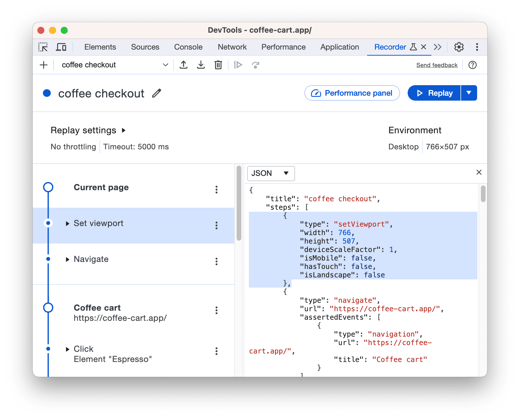Viewport: 520px width, 420px height.
Task: Click the Send feedback link
Action: pyautogui.click(x=437, y=65)
